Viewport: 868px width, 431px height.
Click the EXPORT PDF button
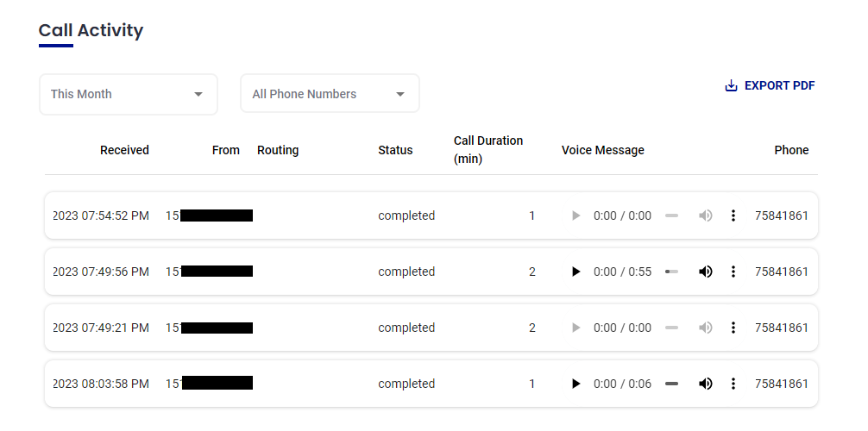779,85
